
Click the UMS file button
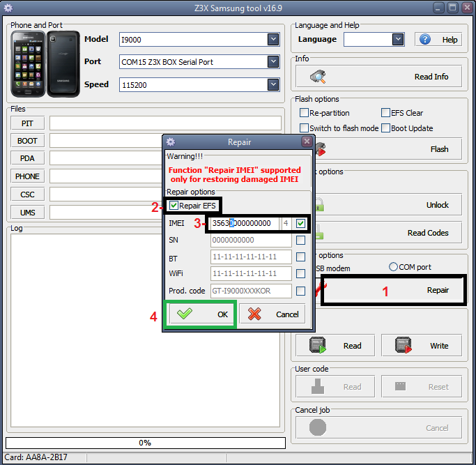(27, 213)
